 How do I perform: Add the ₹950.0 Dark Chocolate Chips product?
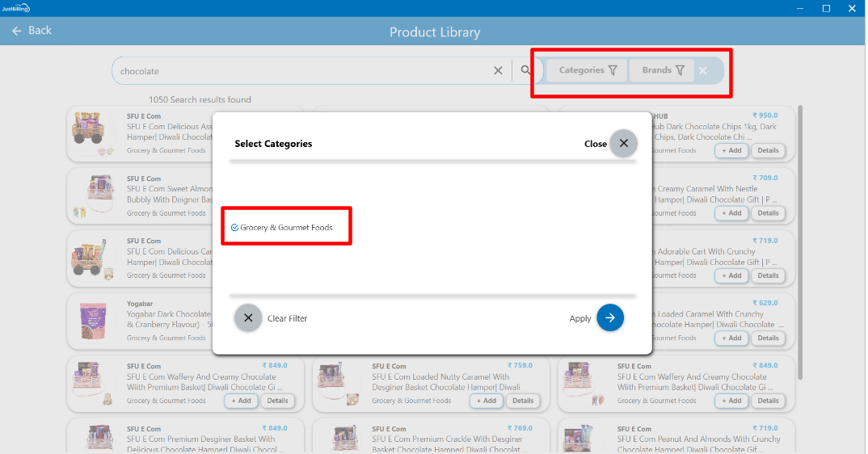click(x=731, y=151)
